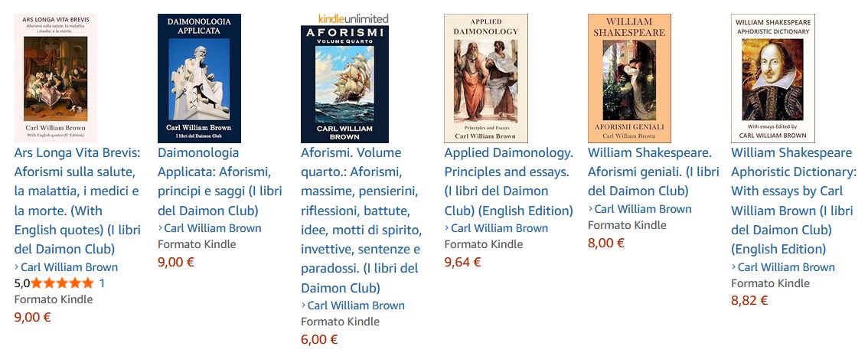Select Applied Daimonology book cover
Screen dimensions: 868x353
[x=486, y=78]
